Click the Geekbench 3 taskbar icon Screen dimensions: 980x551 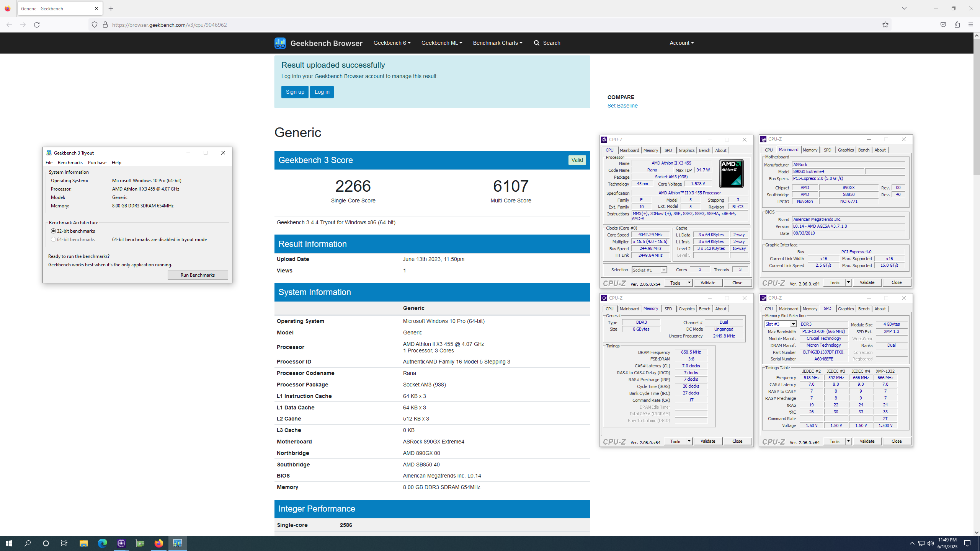(177, 543)
